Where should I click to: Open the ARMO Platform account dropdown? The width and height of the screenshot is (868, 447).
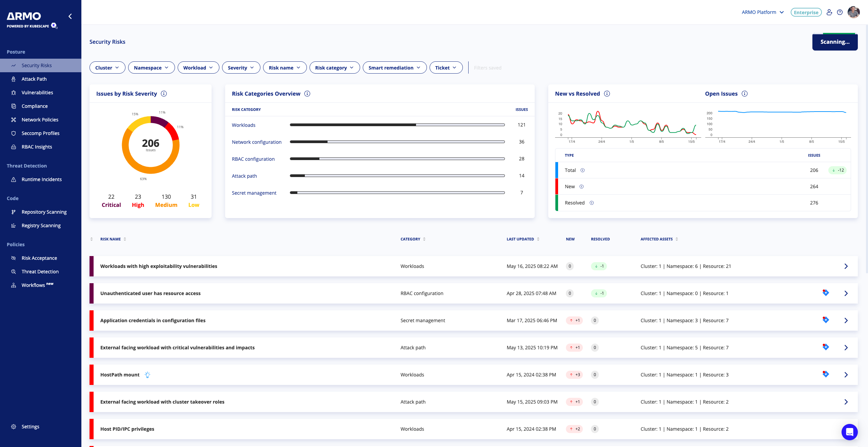763,12
